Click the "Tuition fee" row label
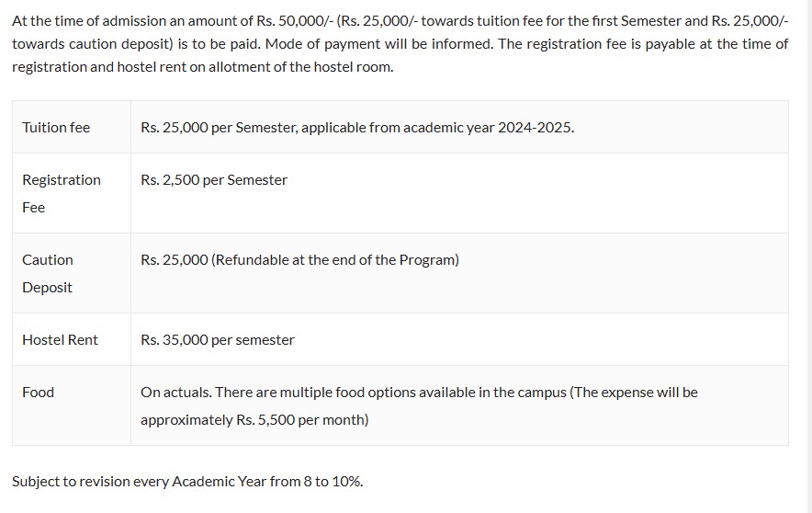 click(56, 128)
